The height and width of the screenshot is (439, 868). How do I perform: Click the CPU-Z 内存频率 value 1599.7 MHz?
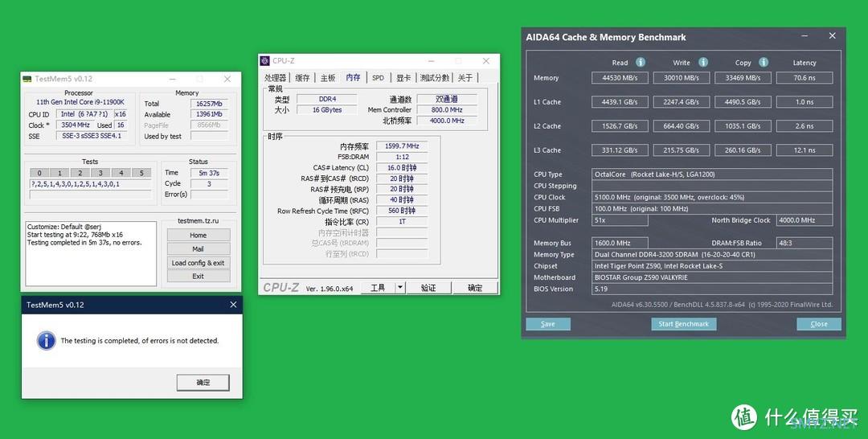click(x=402, y=146)
